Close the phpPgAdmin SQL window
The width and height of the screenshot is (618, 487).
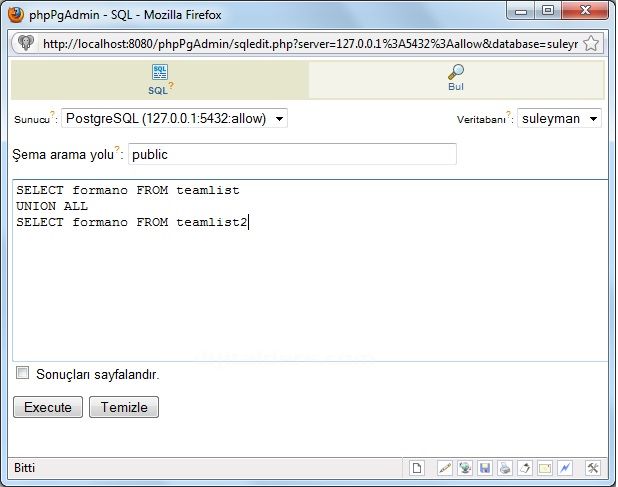point(585,11)
